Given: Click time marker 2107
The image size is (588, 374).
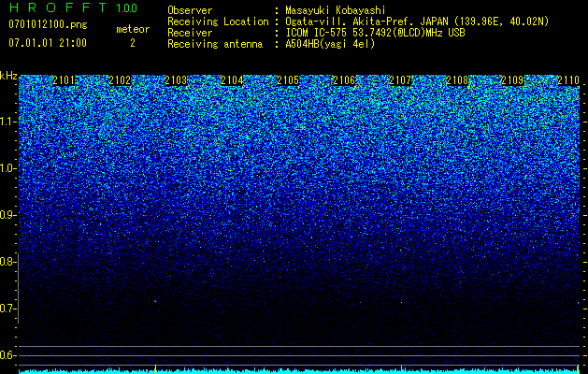Looking at the screenshot, I should (400, 80).
